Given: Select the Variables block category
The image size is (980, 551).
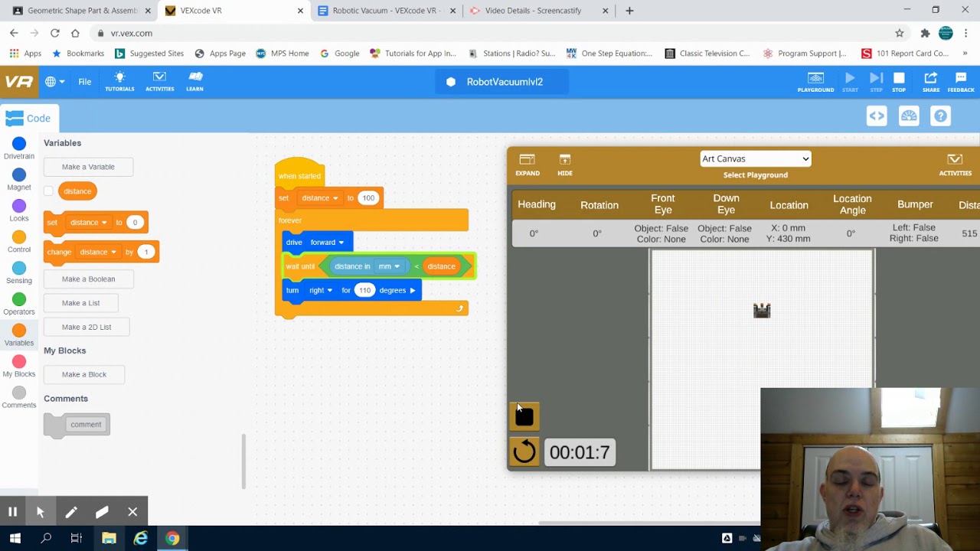Looking at the screenshot, I should (19, 335).
